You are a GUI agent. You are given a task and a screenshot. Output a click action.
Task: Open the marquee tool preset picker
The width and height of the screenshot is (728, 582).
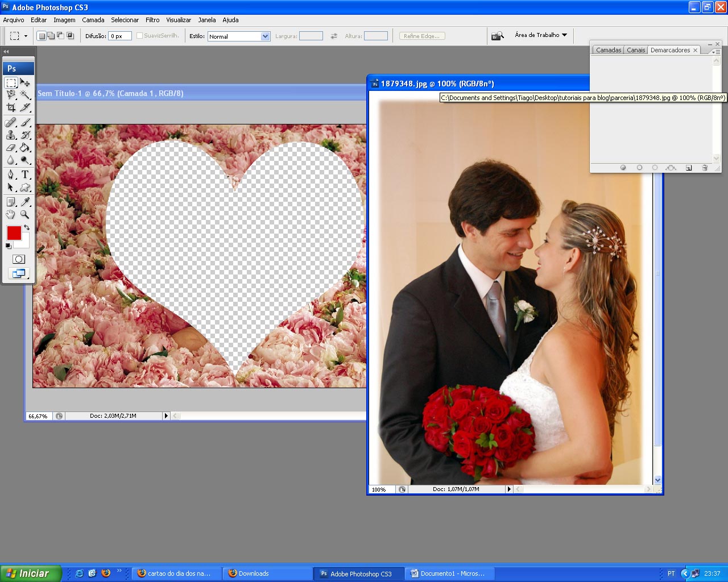pos(26,36)
